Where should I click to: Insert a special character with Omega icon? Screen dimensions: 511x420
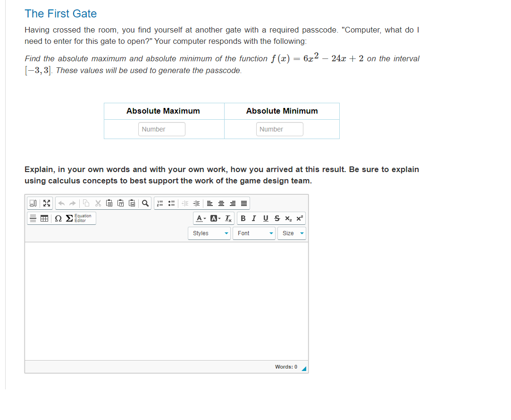[58, 218]
